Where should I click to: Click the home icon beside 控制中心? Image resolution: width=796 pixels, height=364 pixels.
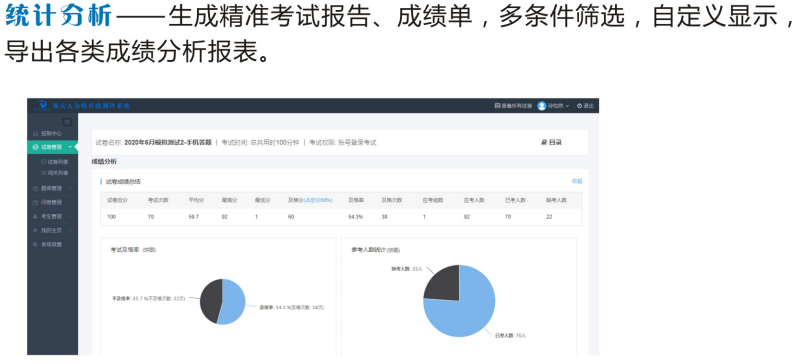pyautogui.click(x=35, y=134)
